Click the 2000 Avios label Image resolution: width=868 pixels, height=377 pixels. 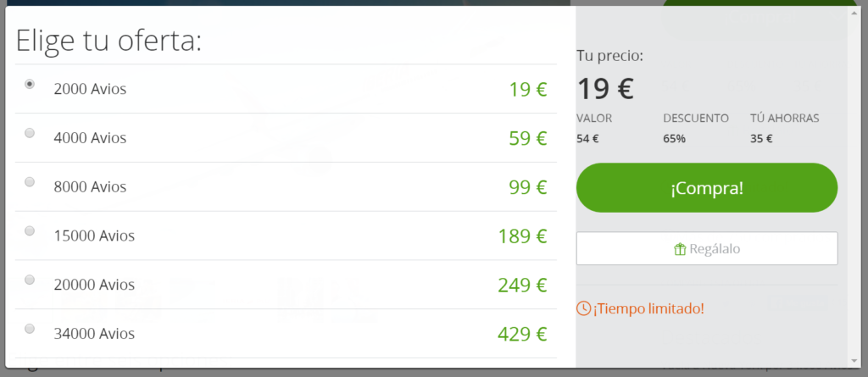click(x=90, y=89)
